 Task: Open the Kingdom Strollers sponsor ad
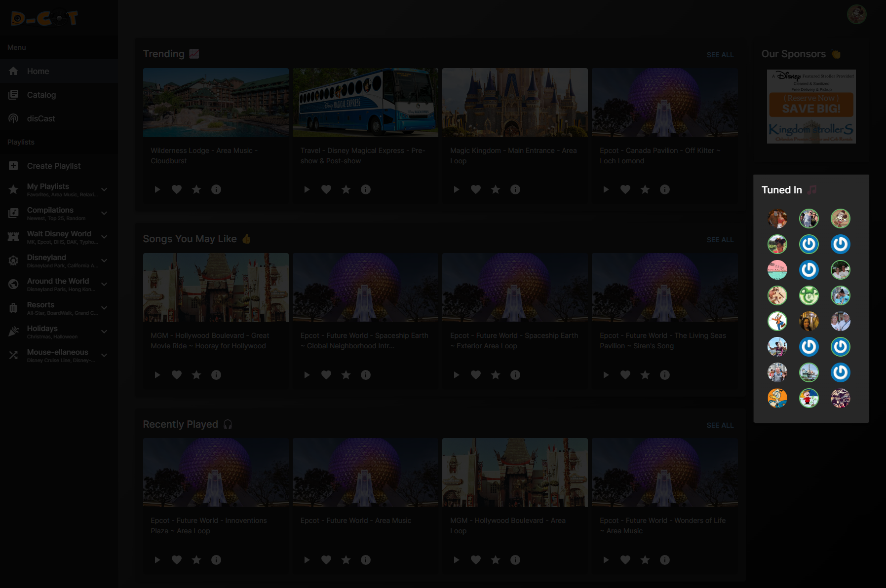811,107
